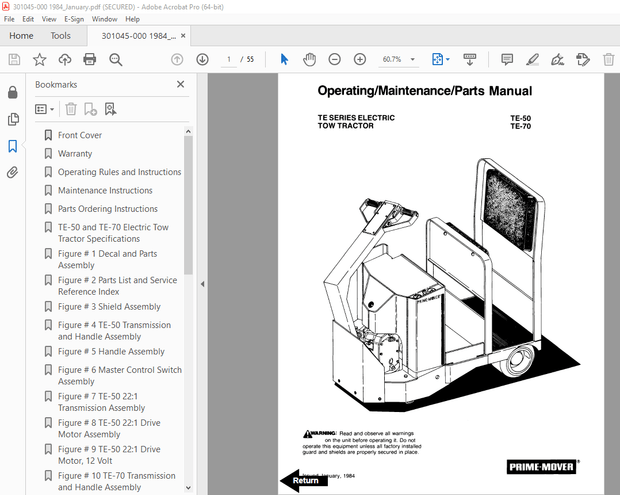620x495 pixels.
Task: Open TE-50 and TE-70 Specifications bookmark
Action: [113, 233]
